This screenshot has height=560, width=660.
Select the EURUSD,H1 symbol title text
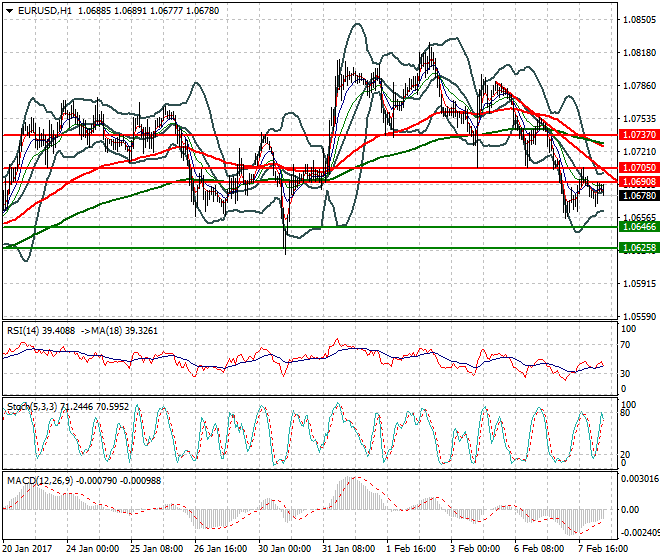click(x=45, y=11)
